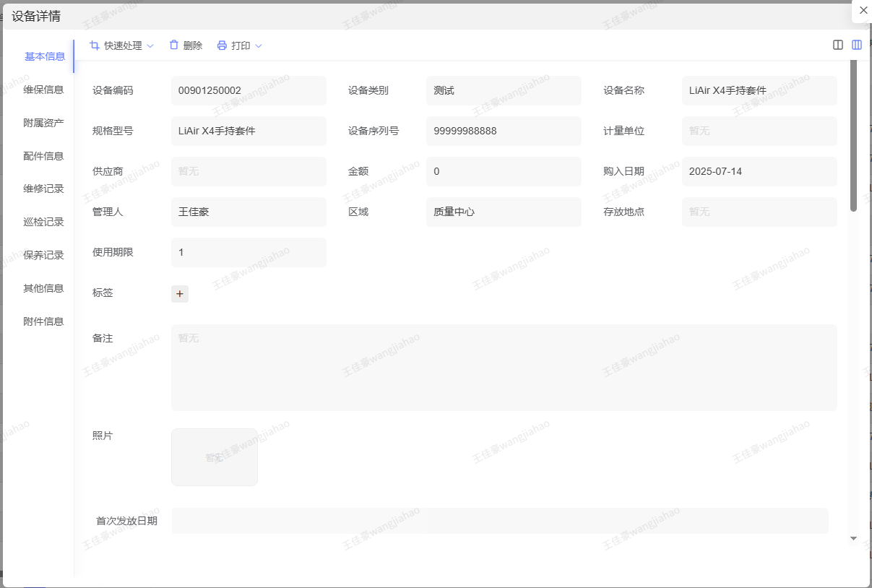Click the 照片 empty photo placeholder
Image resolution: width=872 pixels, height=588 pixels.
[215, 457]
